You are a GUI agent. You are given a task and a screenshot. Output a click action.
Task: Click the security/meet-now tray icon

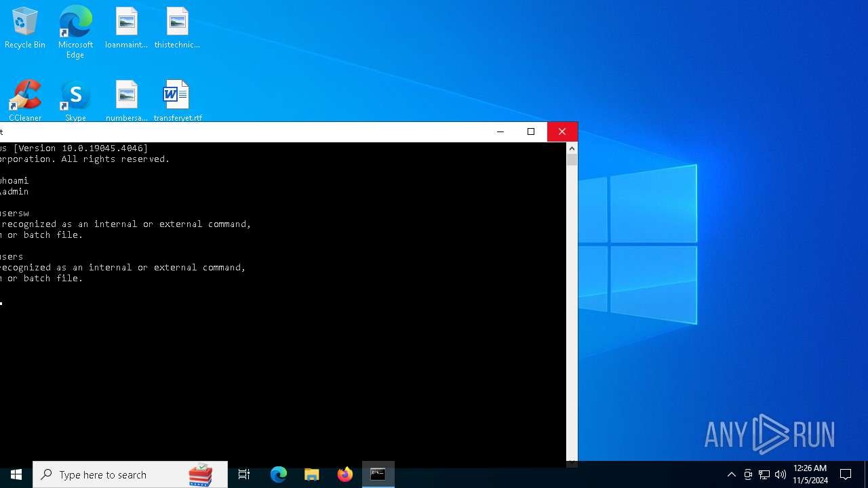748,474
